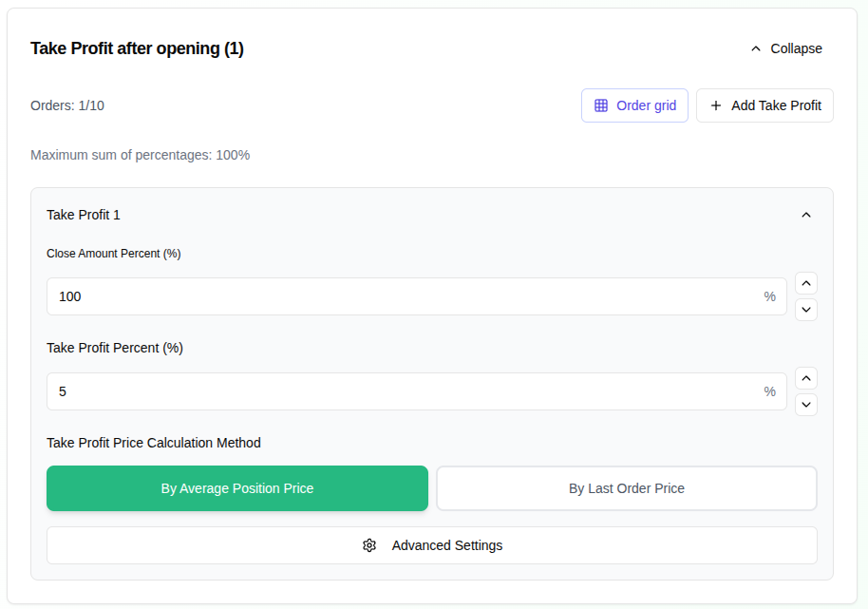Focus the Take Profit Percent input field
Screen dimensions: 868x609
(x=399, y=391)
